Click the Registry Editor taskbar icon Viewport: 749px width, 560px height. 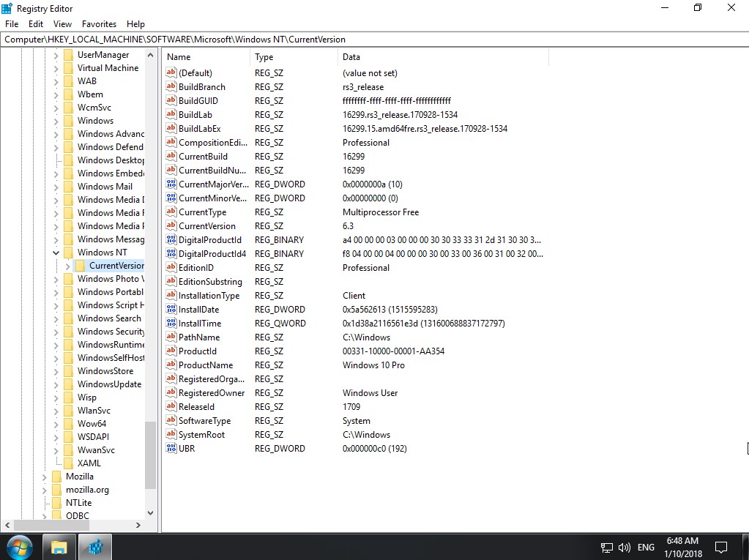pos(95,547)
